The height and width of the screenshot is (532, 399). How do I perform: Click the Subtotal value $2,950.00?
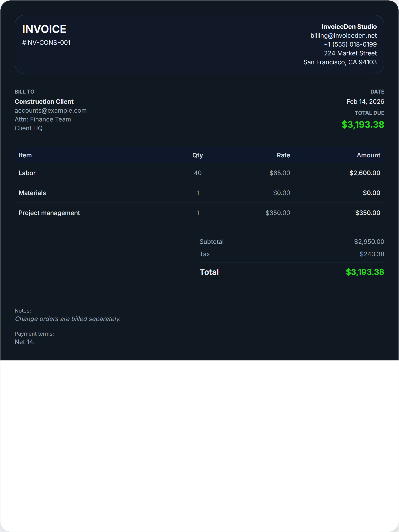tap(369, 242)
